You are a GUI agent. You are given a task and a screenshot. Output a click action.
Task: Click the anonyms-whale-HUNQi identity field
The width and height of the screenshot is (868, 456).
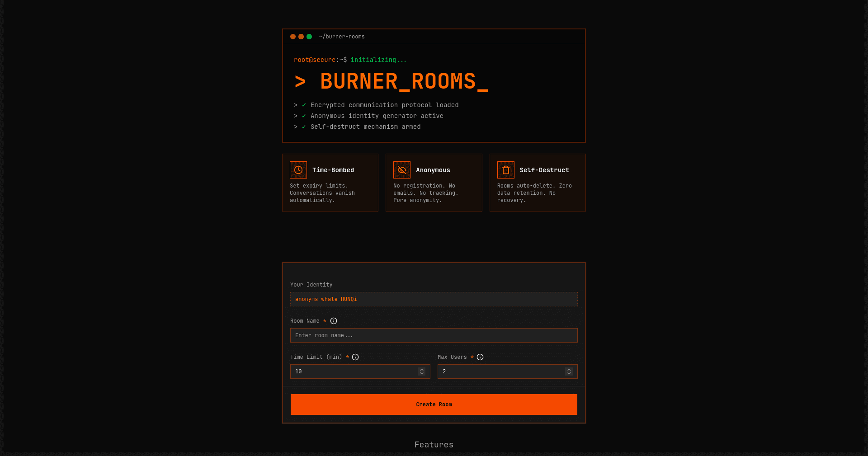coord(434,299)
